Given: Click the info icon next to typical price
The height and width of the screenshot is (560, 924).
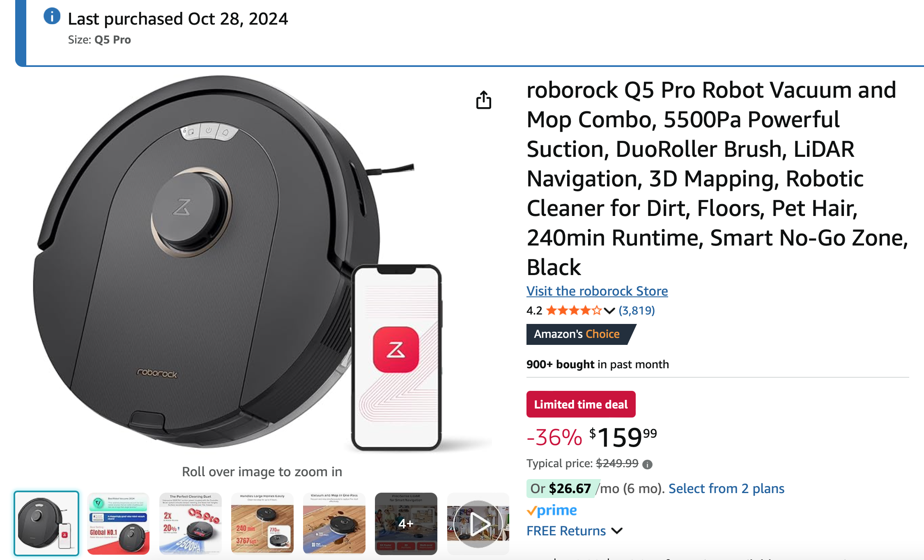Looking at the screenshot, I should tap(648, 464).
